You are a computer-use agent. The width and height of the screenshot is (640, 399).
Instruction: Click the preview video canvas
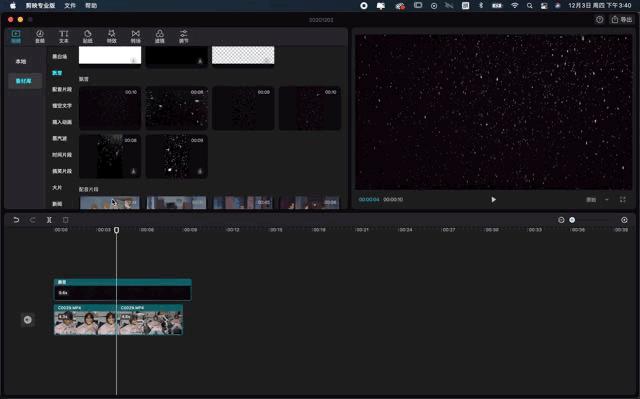tap(493, 112)
